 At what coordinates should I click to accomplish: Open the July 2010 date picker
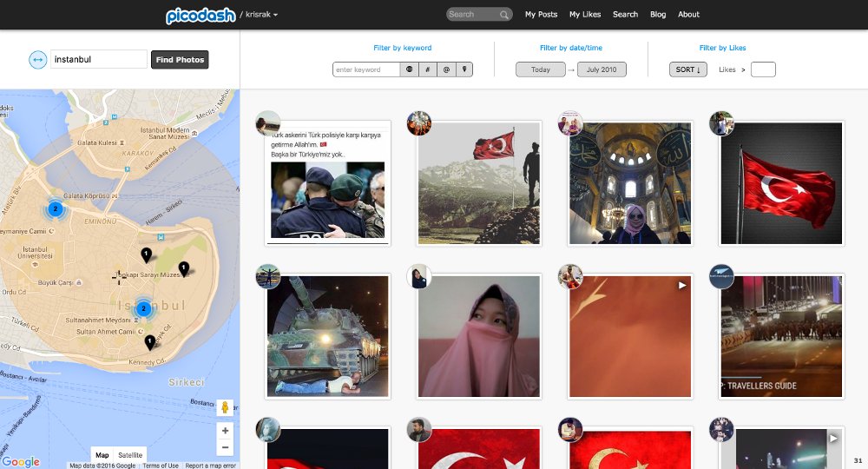point(602,69)
